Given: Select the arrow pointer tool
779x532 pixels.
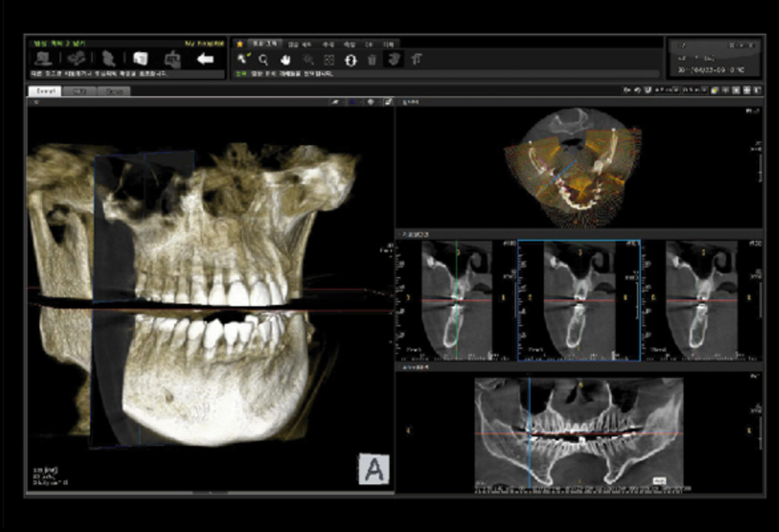Looking at the screenshot, I should [x=243, y=60].
